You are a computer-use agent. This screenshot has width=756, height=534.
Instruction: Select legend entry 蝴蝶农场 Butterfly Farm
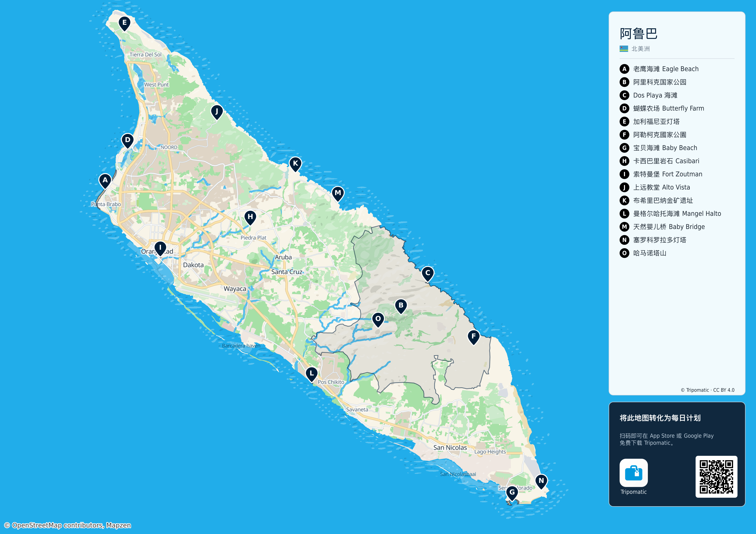coord(662,108)
